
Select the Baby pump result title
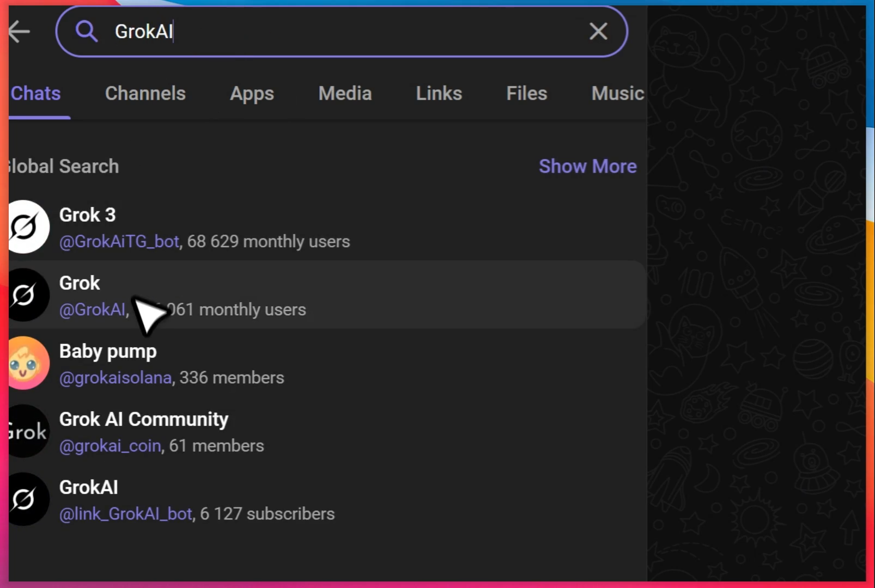click(108, 352)
